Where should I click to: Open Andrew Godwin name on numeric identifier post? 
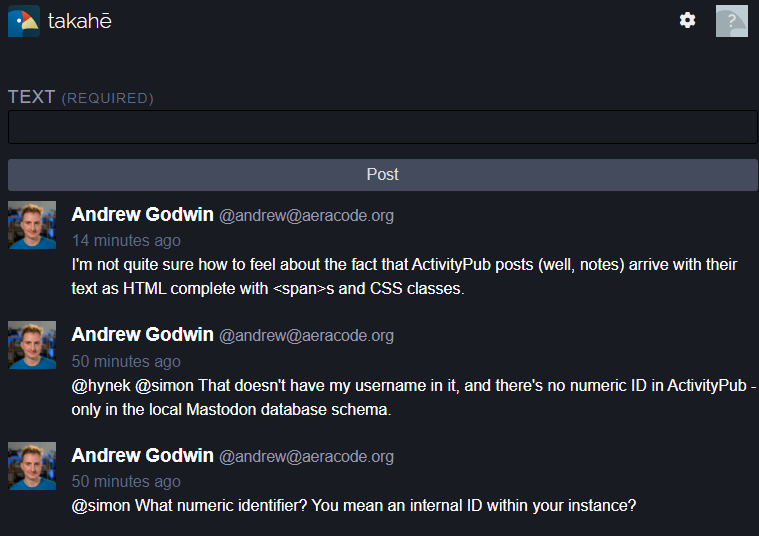click(x=142, y=456)
